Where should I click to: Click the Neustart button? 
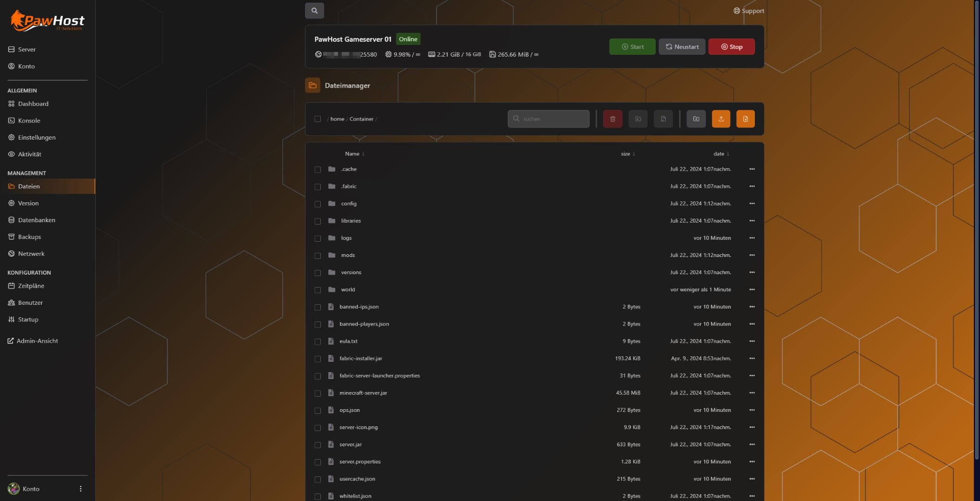(681, 46)
